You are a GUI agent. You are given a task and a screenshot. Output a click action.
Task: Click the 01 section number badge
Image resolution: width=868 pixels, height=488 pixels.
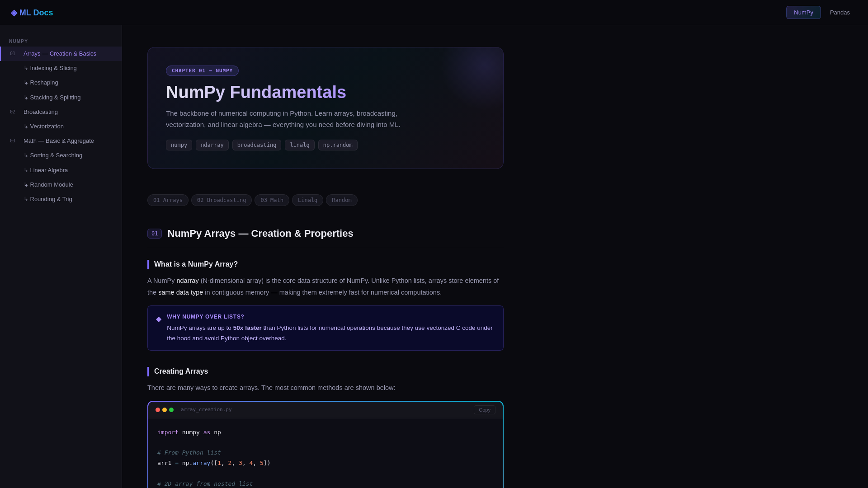(x=155, y=234)
